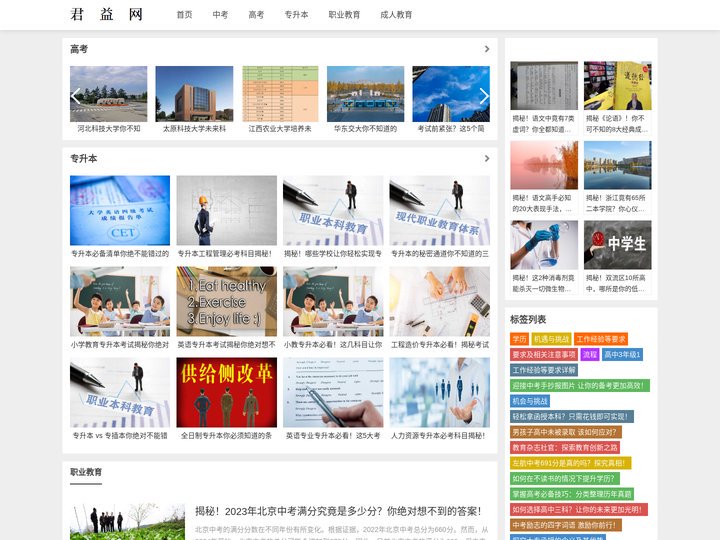The height and width of the screenshot is (540, 720).
Task: Open sidebar 论语 yellow book thumbnail
Action: tap(618, 86)
